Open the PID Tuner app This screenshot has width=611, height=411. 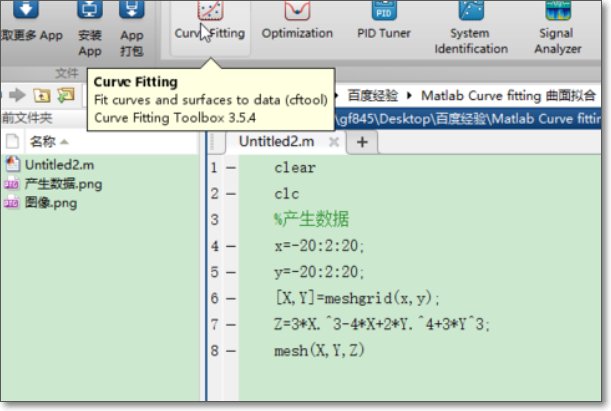(384, 22)
